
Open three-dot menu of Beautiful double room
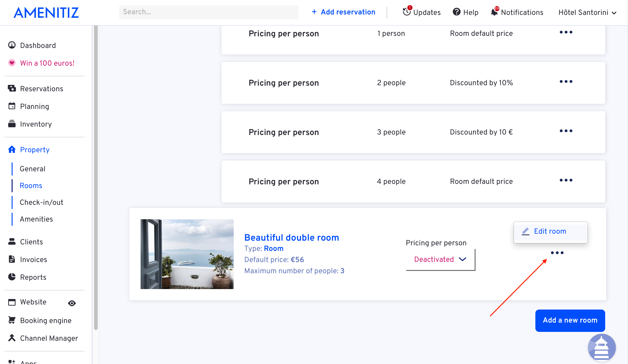(x=557, y=253)
